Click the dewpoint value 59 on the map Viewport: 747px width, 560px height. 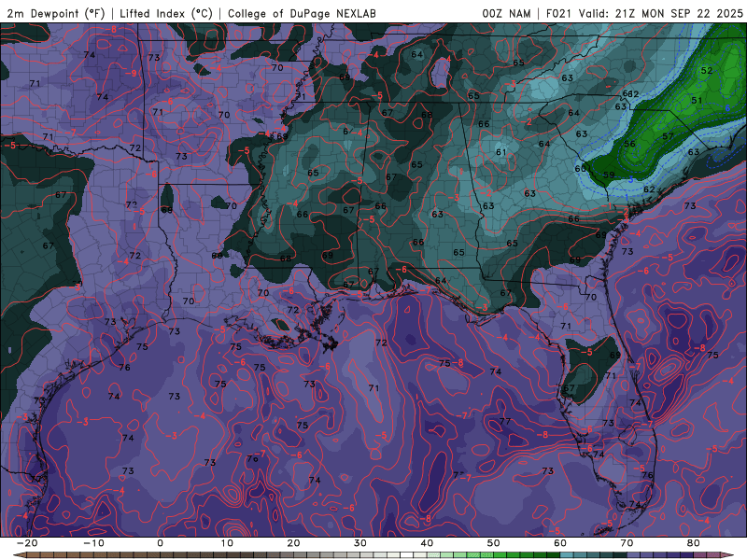(609, 175)
